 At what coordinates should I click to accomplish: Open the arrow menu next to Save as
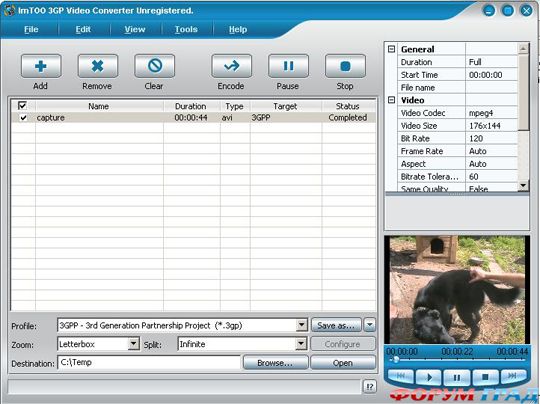click(370, 325)
